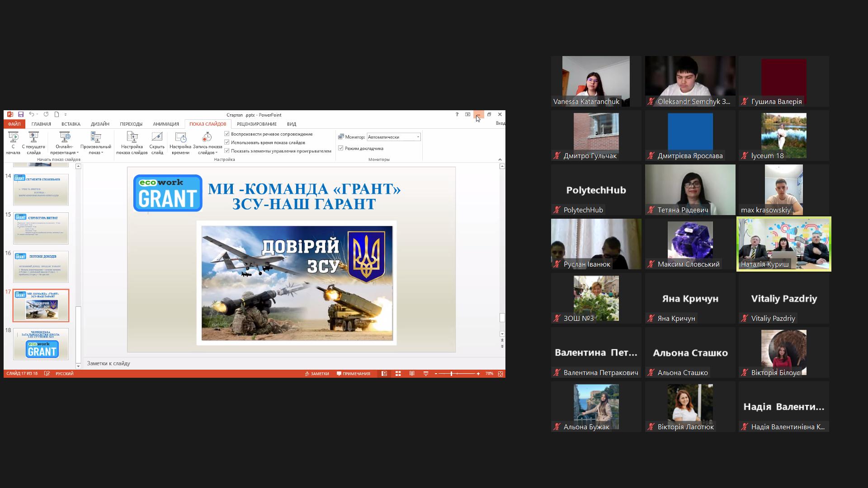868x488 pixels.
Task: Switch to slide sorter view
Action: (398, 374)
